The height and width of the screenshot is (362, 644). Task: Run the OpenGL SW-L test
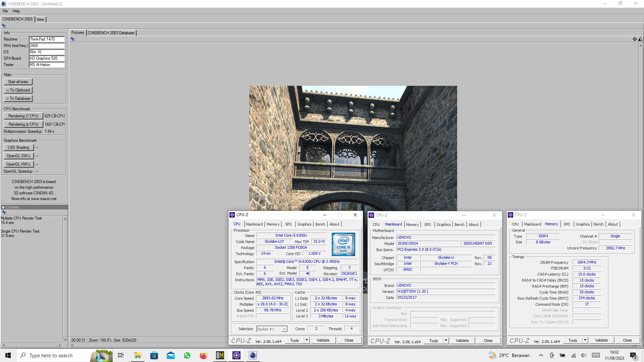pos(19,156)
